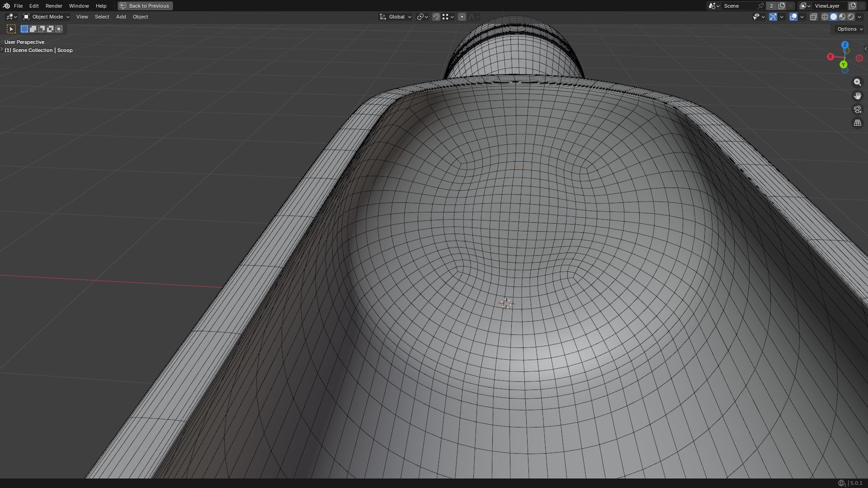Click the pan view hand icon
Image resolution: width=868 pixels, height=488 pixels.
[x=857, y=96]
